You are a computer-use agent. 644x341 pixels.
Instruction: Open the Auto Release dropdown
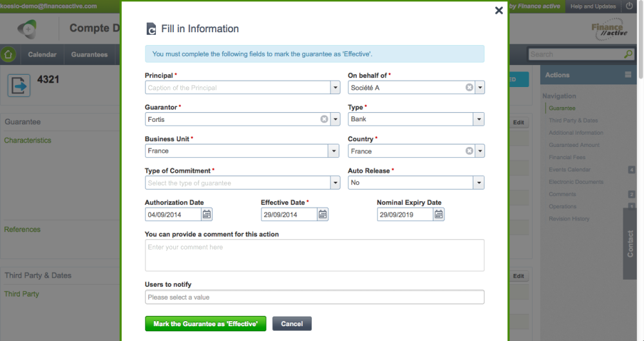[478, 182]
